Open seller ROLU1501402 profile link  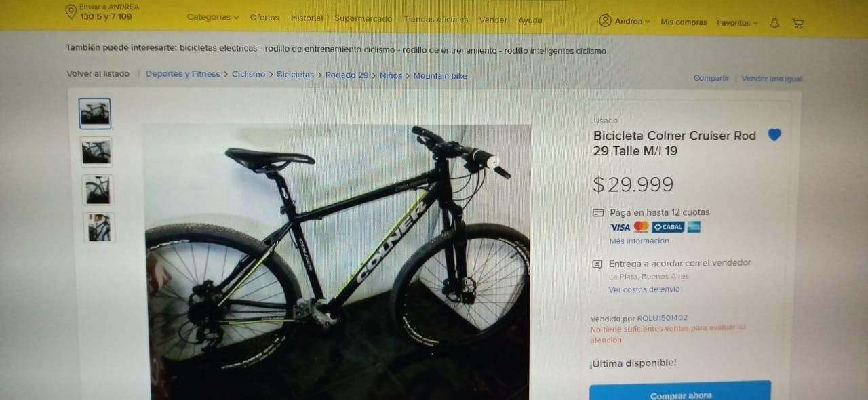[x=662, y=318]
